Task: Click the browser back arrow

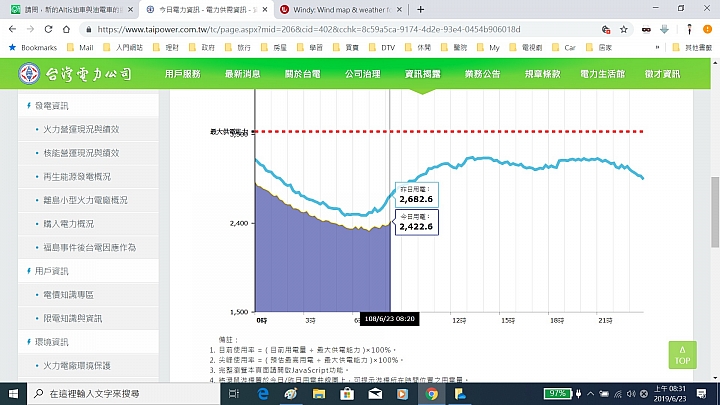Action: click(x=13, y=29)
